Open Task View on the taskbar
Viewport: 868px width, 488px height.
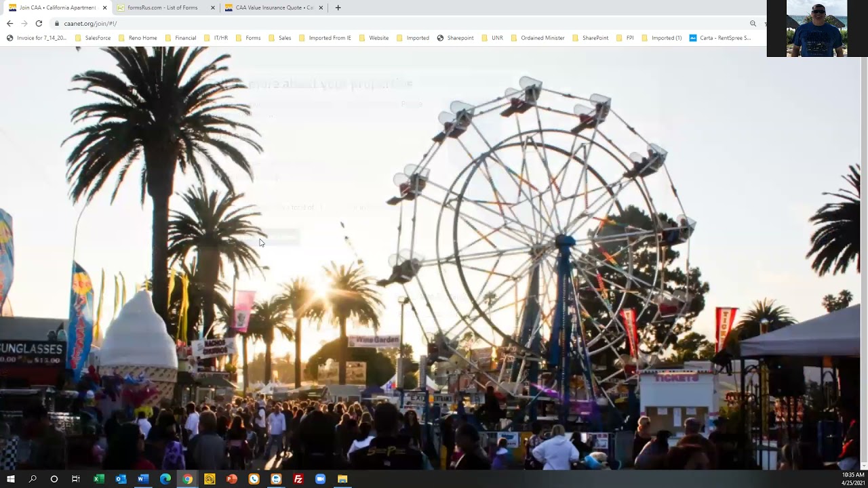76,479
